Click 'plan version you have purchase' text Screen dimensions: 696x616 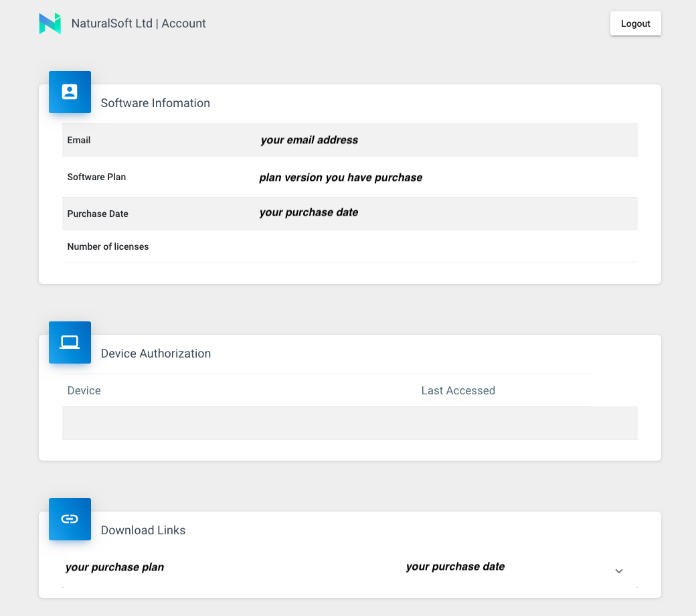[x=341, y=177]
